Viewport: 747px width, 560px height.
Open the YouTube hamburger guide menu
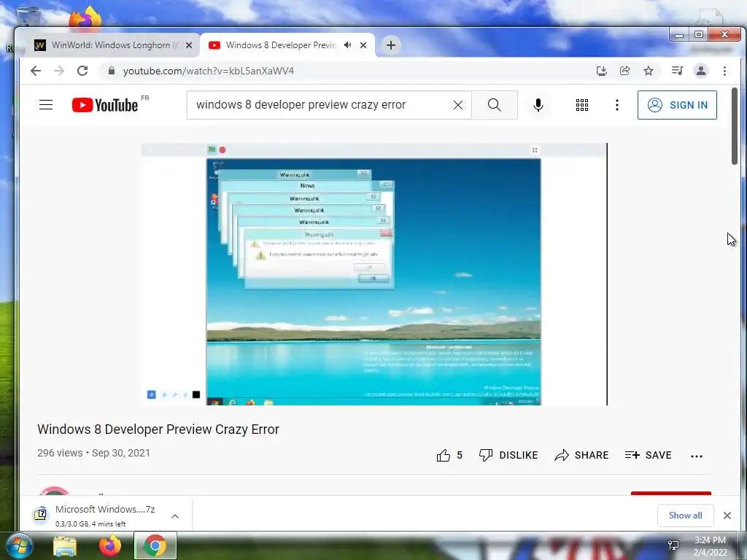click(46, 105)
